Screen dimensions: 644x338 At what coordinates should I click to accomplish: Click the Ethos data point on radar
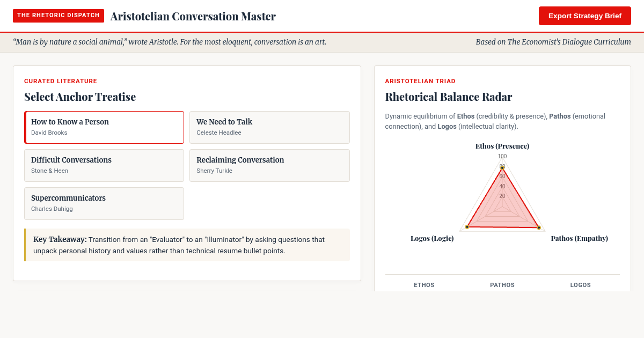coord(502,167)
